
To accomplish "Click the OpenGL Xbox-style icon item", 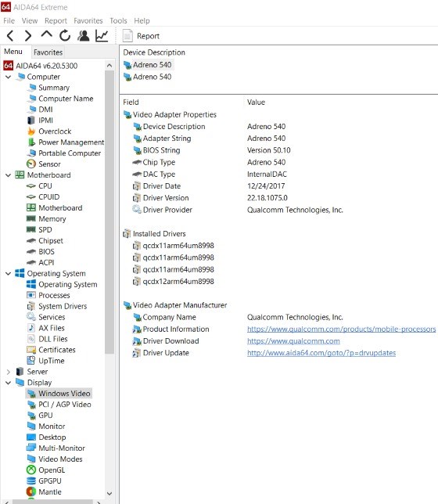I will click(45, 470).
